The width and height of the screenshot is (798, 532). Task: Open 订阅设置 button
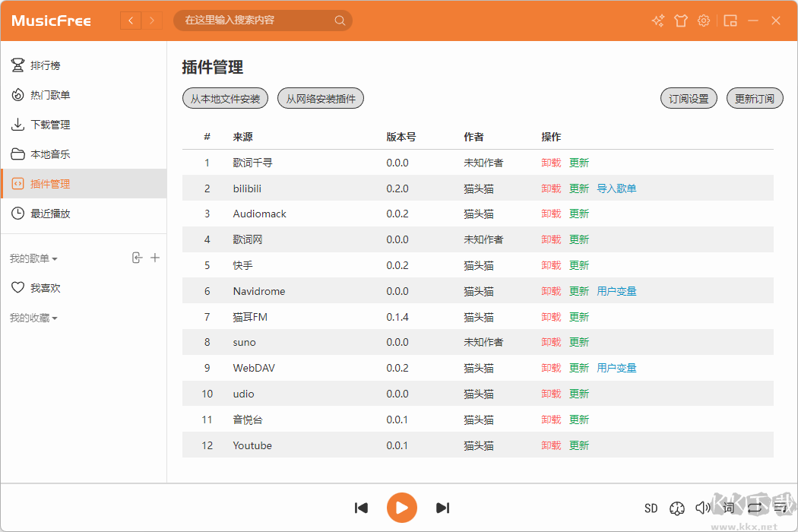[x=689, y=98]
